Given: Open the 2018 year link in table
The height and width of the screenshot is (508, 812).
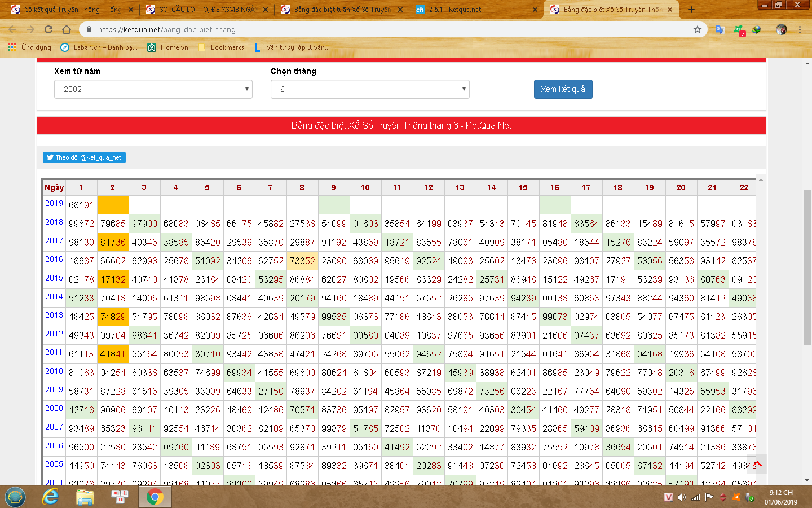Looking at the screenshot, I should [54, 222].
